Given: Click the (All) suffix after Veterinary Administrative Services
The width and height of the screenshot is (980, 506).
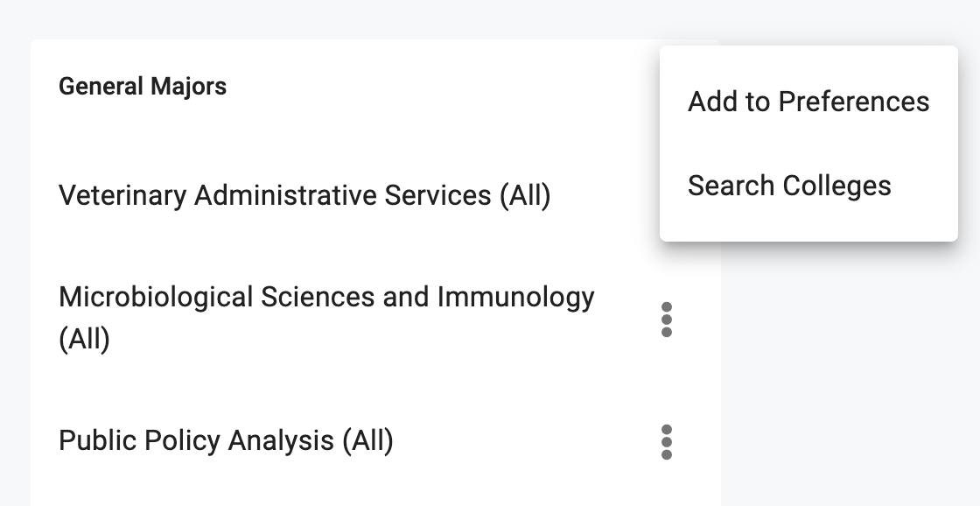Looking at the screenshot, I should point(525,195).
